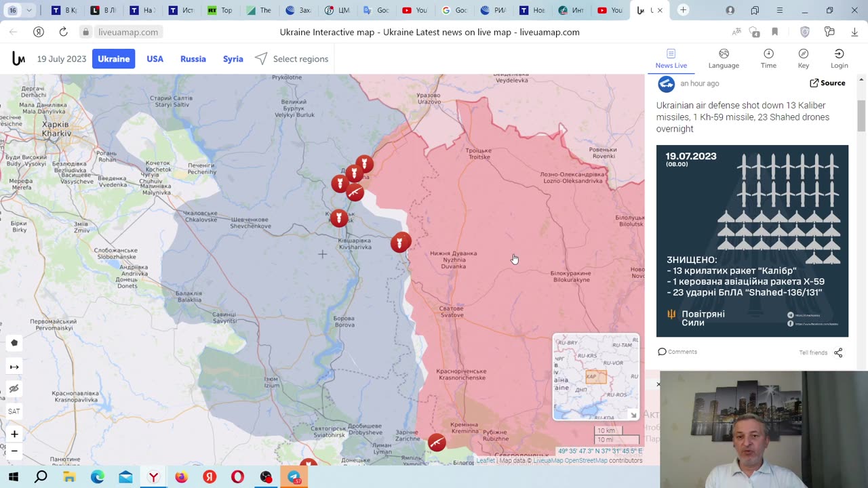The height and width of the screenshot is (488, 868).
Task: Open the 19 July 2023 date picker
Action: [62, 59]
